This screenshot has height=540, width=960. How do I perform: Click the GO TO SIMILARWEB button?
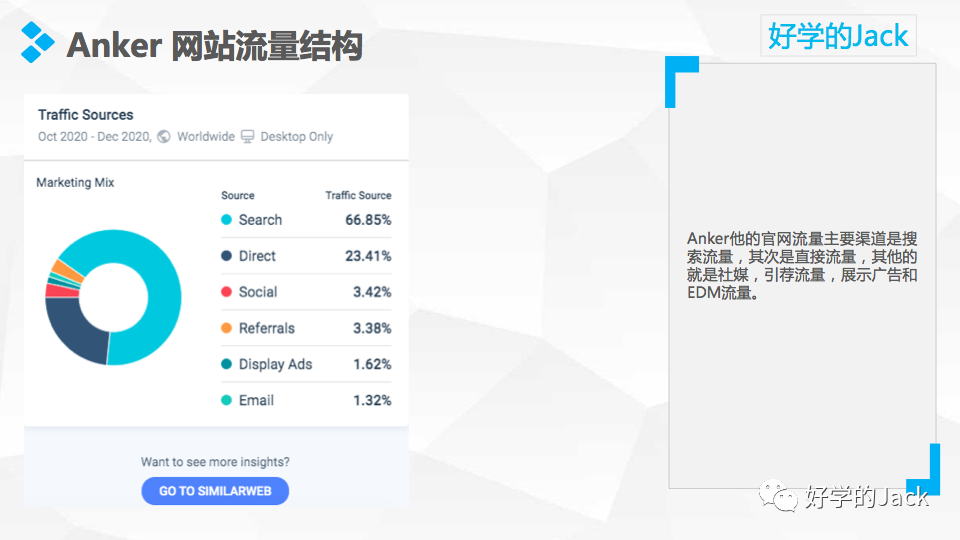tap(215, 491)
